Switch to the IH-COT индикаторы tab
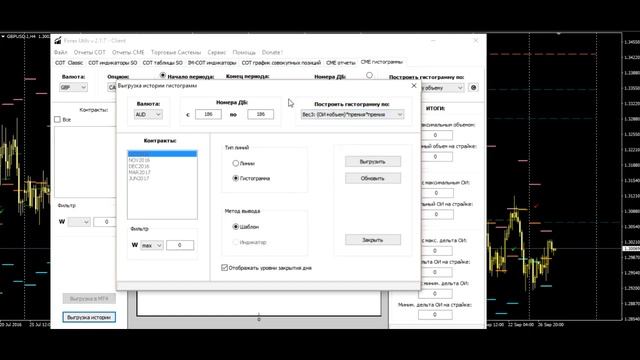The width and height of the screenshot is (640, 360). click(x=212, y=63)
